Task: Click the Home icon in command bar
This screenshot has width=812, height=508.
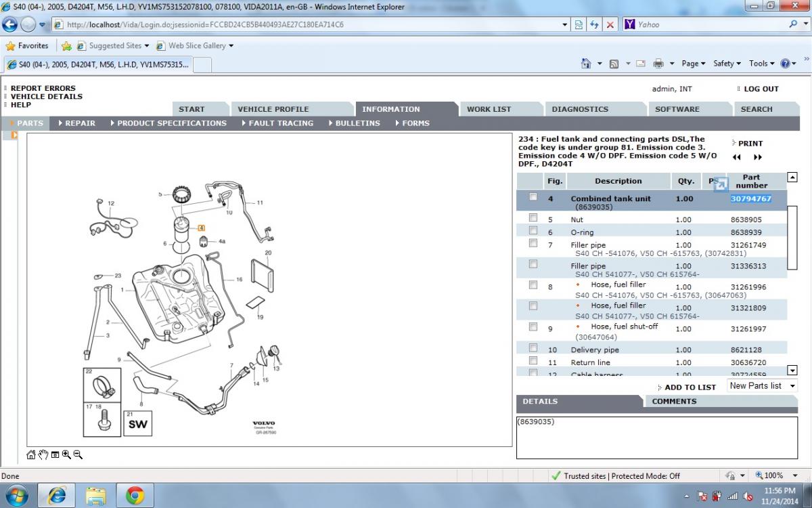Action: click(586, 64)
